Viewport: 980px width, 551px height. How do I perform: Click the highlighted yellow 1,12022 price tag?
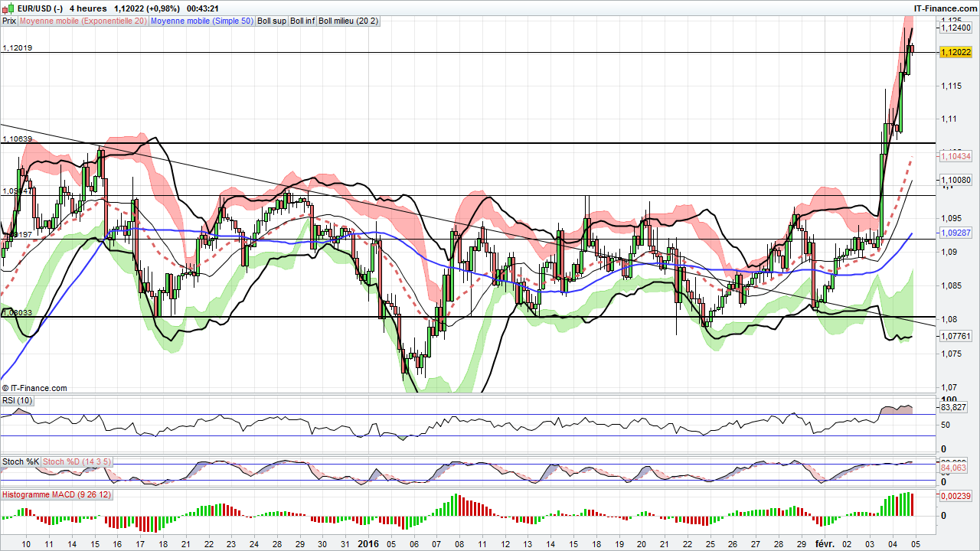coord(956,52)
